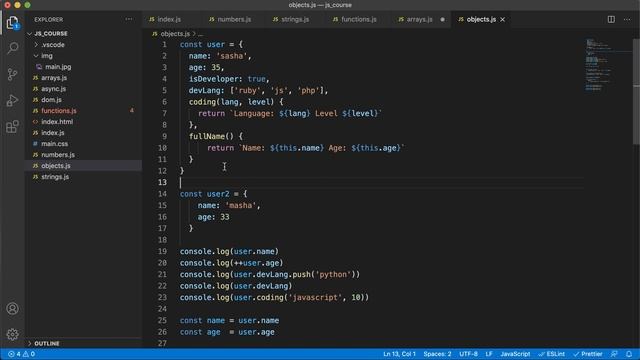Open the Explorer view in activity bar
640x360 pixels.
point(12,22)
